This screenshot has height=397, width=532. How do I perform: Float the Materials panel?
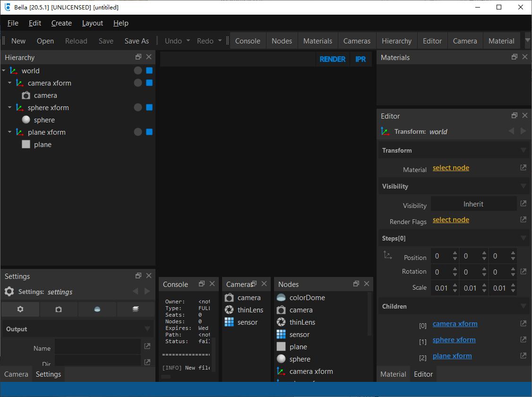[515, 57]
